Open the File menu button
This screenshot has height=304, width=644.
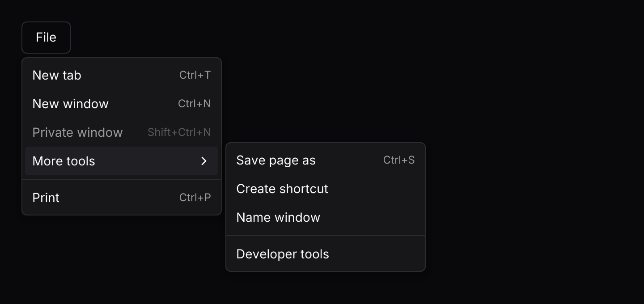pyautogui.click(x=46, y=38)
